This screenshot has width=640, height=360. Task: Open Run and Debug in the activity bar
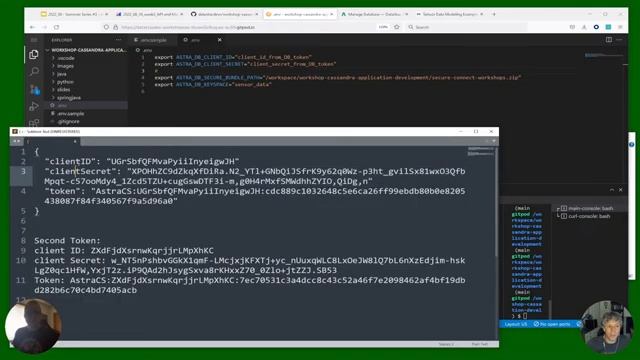(34, 107)
